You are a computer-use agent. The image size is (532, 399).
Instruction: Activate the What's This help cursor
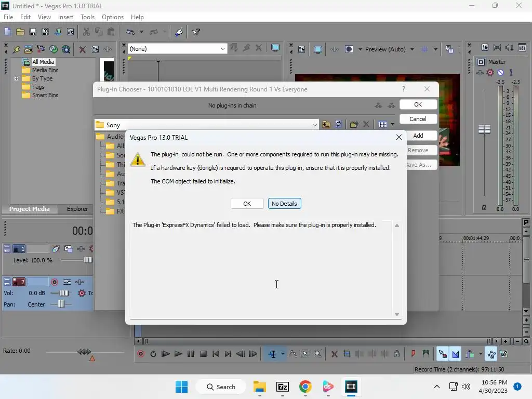tap(196, 32)
